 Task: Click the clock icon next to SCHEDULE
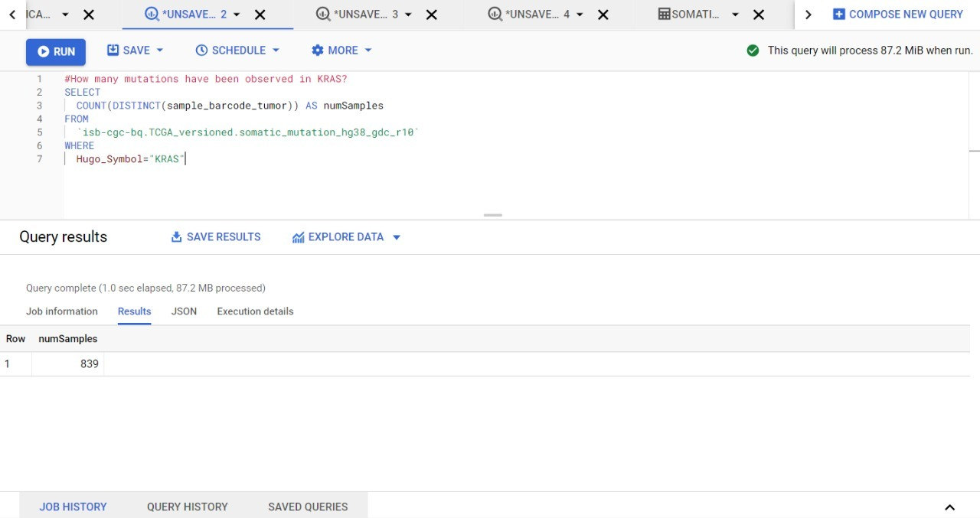click(x=202, y=50)
